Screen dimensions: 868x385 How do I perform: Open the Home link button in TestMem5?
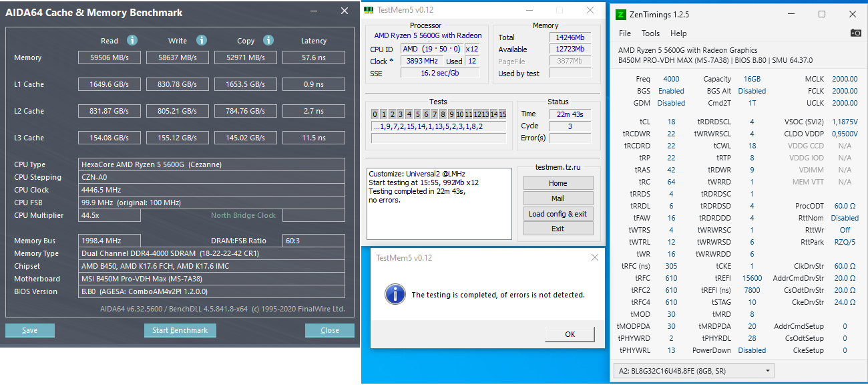558,183
